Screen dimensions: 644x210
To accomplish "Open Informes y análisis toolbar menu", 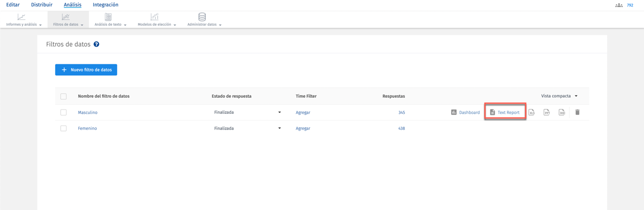I will point(24,20).
